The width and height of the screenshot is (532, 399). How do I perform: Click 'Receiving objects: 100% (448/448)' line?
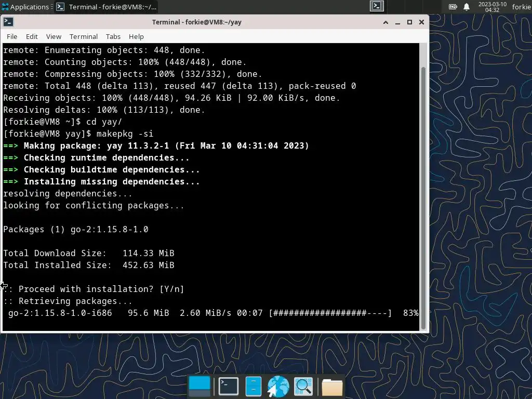tap(171, 98)
